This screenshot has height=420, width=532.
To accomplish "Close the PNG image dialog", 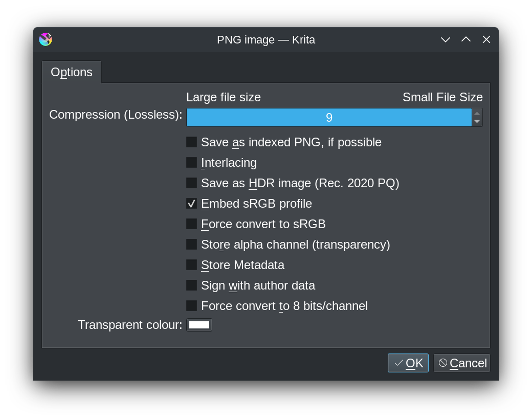I will [486, 40].
